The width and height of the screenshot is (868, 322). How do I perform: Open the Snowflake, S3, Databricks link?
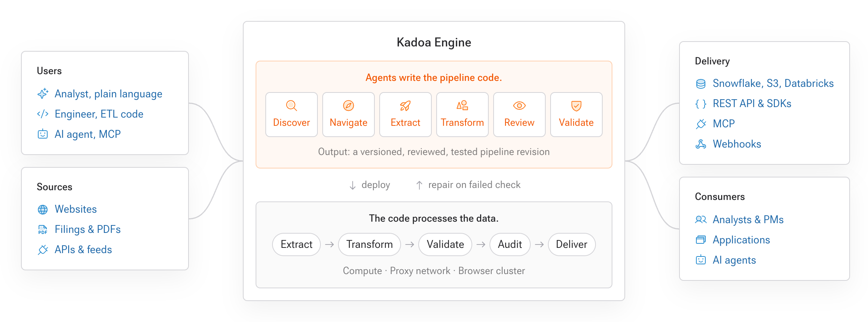(x=773, y=83)
